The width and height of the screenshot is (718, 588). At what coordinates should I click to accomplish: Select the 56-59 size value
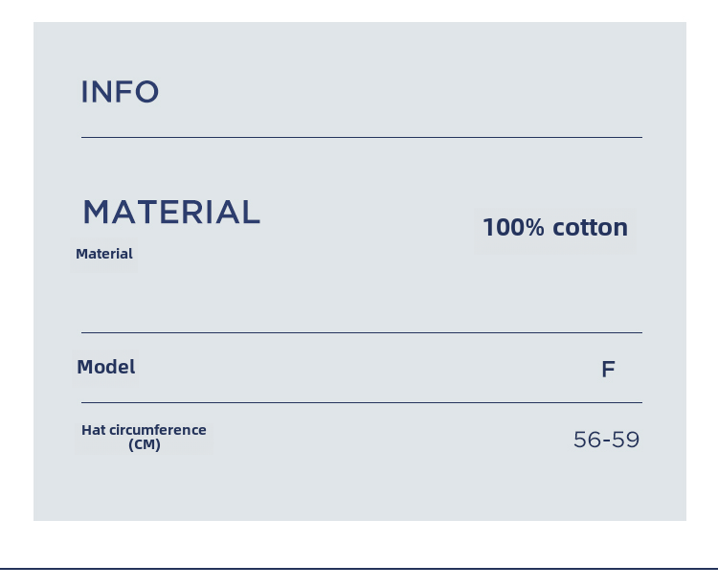(606, 440)
